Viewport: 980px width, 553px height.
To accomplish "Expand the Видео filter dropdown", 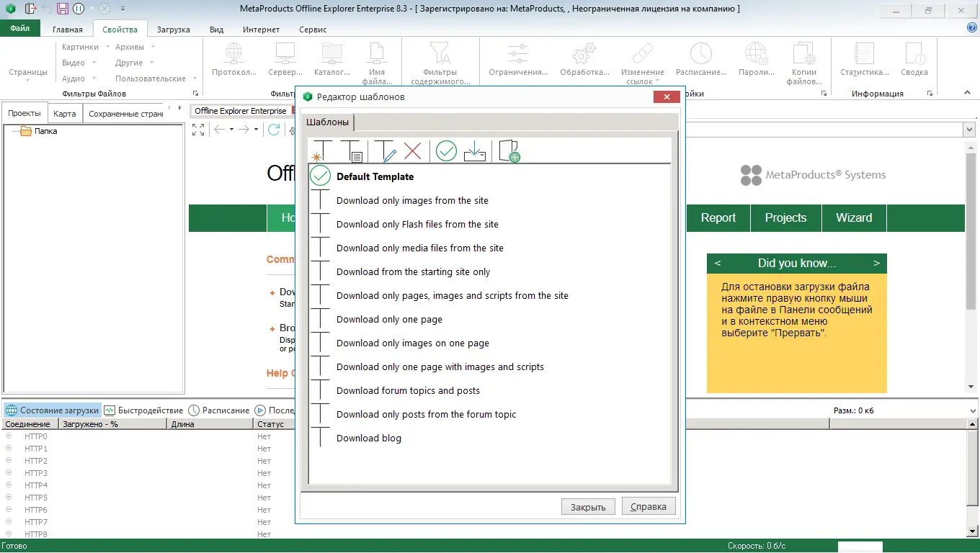I will [x=94, y=63].
